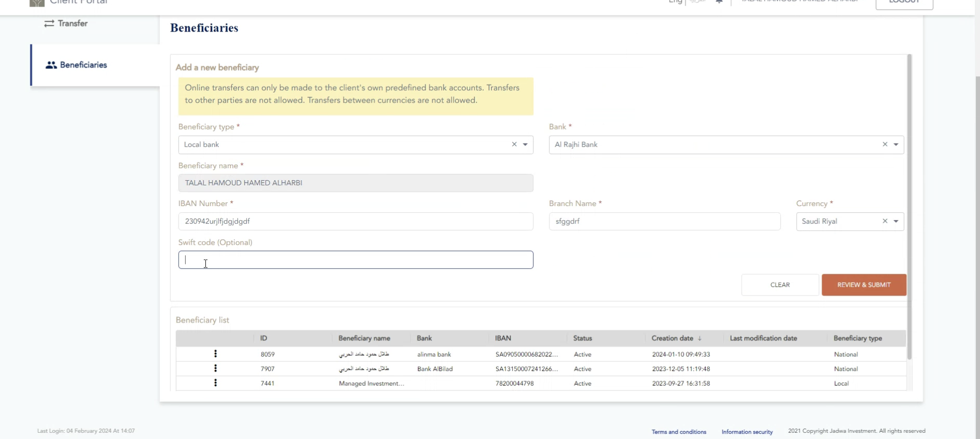980x439 pixels.
Task: Open the Terms and conditions link
Action: click(x=678, y=432)
